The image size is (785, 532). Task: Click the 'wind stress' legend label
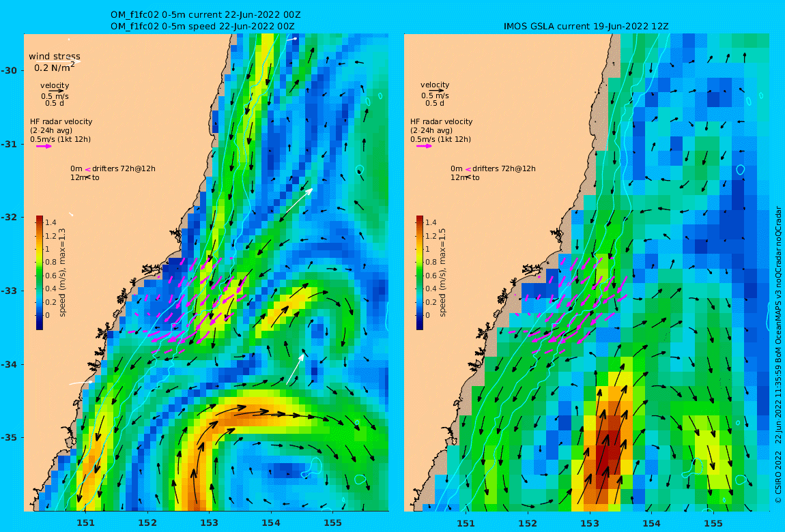coord(55,57)
